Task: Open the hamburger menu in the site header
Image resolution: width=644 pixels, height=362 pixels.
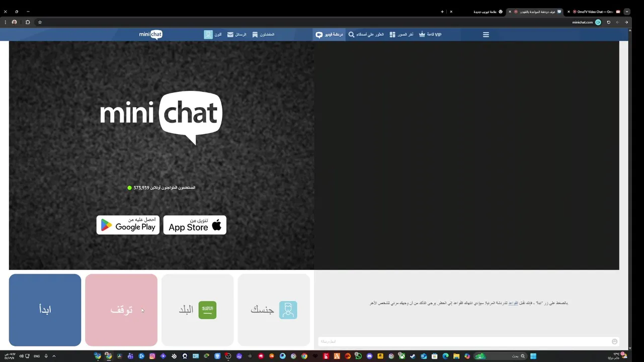Action: [x=486, y=35]
